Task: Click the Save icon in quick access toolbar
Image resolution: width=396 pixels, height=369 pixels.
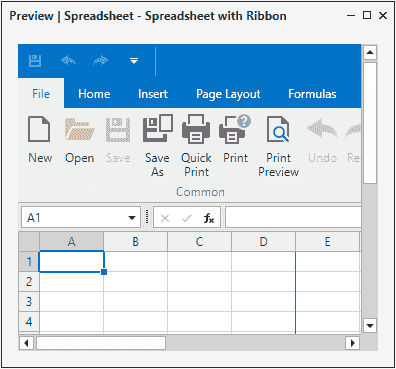Action: coord(35,61)
